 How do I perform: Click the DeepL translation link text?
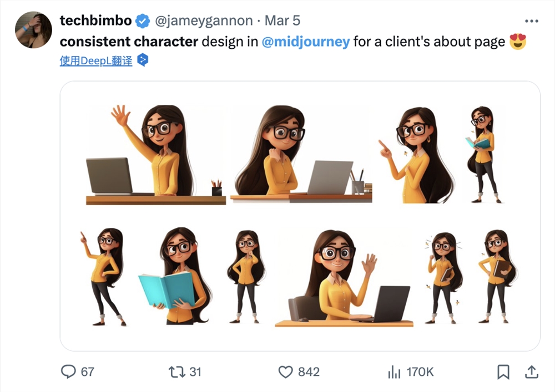96,60
